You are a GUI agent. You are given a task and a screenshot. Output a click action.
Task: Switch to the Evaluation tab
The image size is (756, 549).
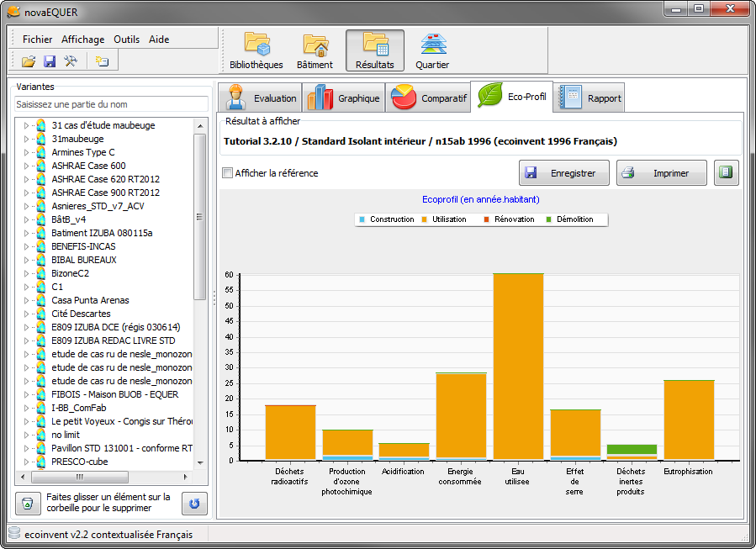[x=261, y=98]
